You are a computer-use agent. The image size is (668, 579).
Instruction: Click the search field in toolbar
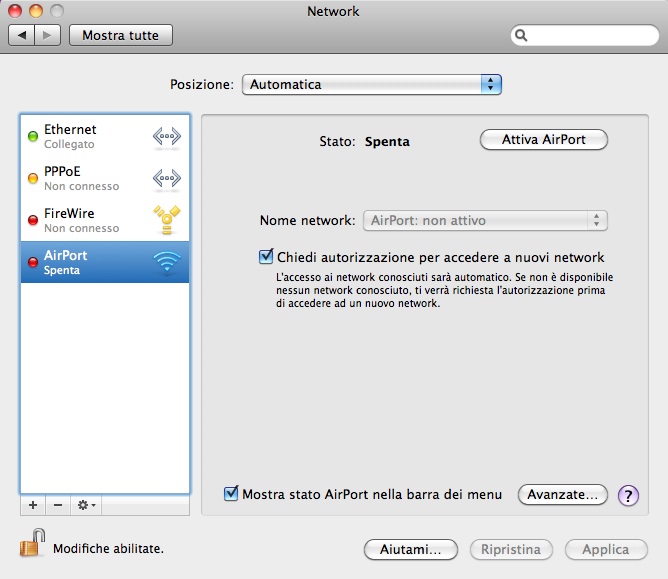coord(584,35)
